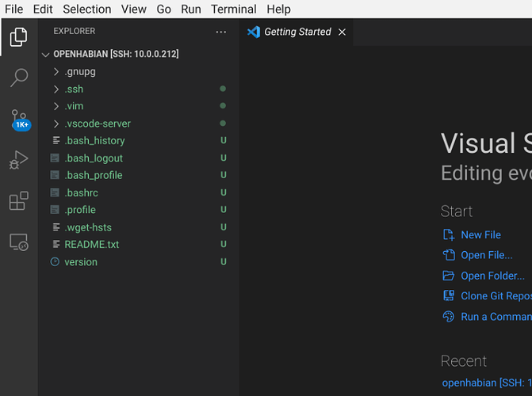The width and height of the screenshot is (532, 396).
Task: Click the Open File... link
Action: (x=487, y=255)
